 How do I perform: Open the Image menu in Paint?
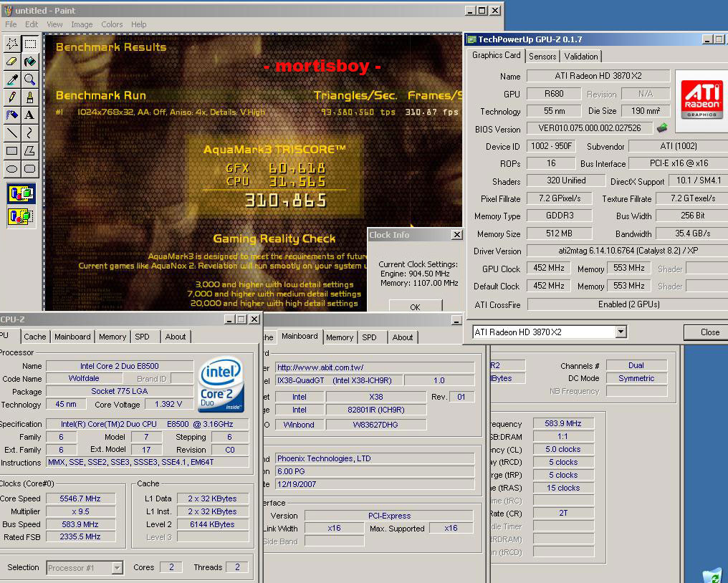[82, 24]
